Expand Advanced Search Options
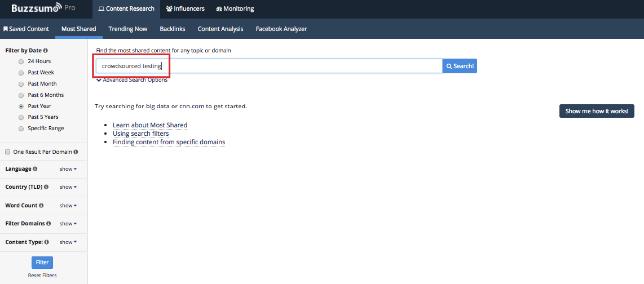Screen dimensions: 644x284 [132, 80]
